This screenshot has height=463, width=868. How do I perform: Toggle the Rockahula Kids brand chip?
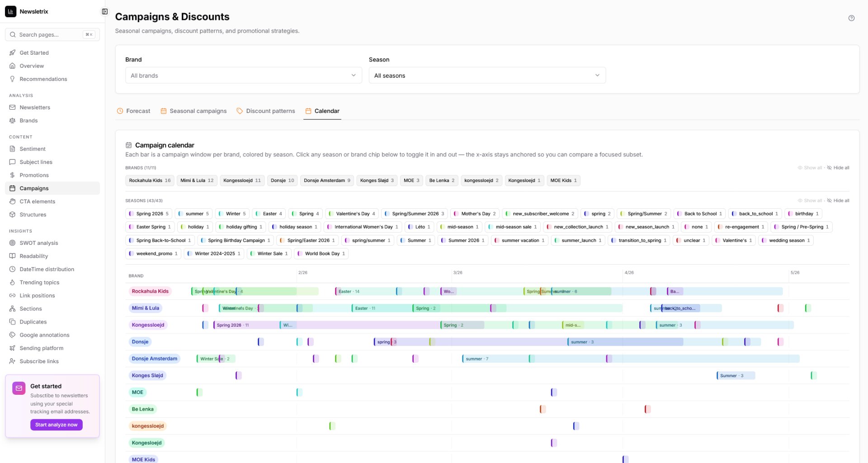coord(150,180)
